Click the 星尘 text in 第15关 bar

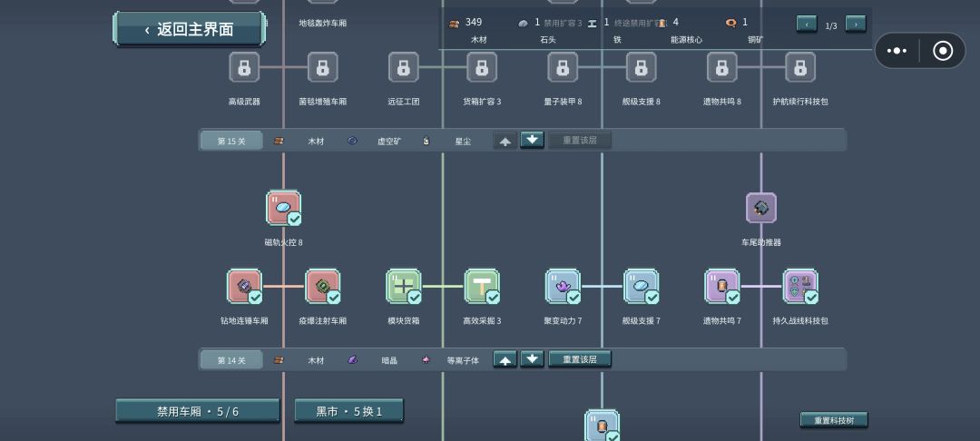pos(463,142)
